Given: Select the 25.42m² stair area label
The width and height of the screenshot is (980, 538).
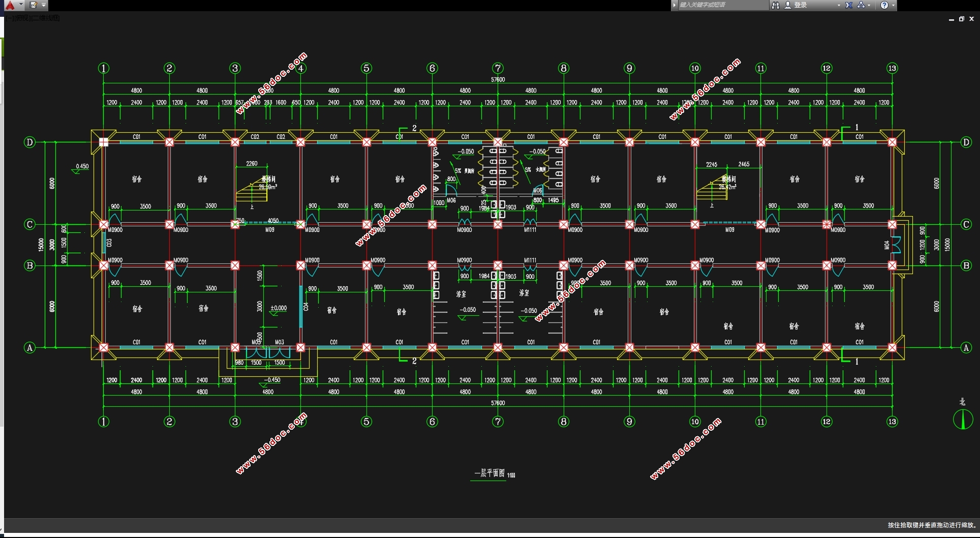Looking at the screenshot, I should pos(727,187).
